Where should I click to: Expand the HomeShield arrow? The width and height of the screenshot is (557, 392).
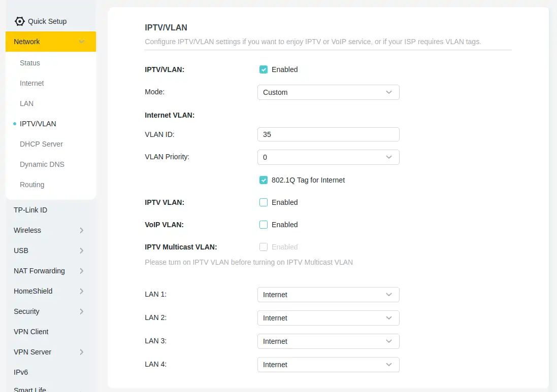click(82, 291)
